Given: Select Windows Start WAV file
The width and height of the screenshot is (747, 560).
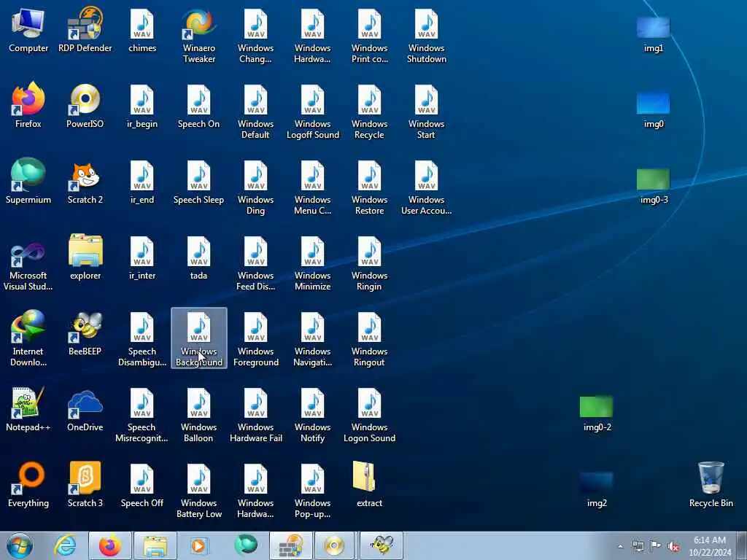Looking at the screenshot, I should [426, 112].
